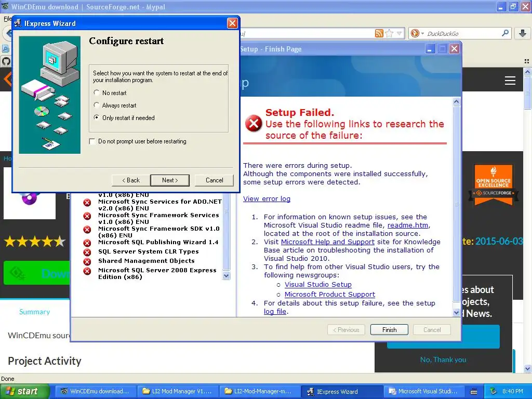Click error icon beside Sync Services for ADO.NET
The height and width of the screenshot is (399, 532).
87,203
